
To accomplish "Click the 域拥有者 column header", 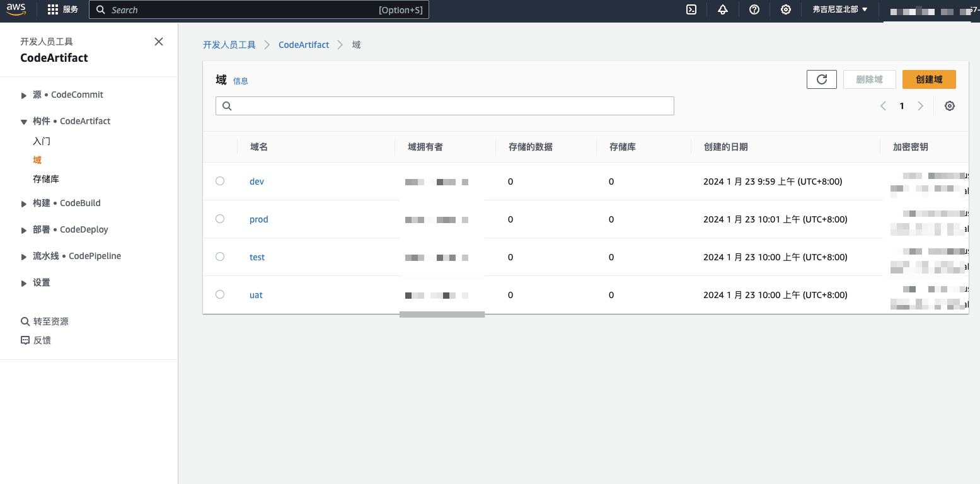I will (425, 147).
